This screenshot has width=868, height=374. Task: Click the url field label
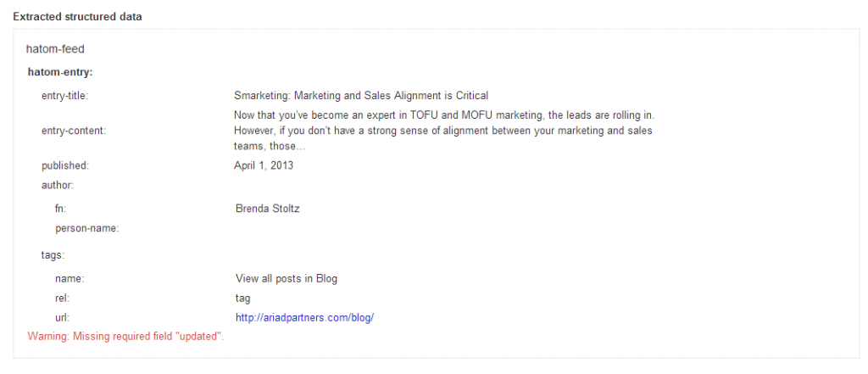pyautogui.click(x=62, y=318)
